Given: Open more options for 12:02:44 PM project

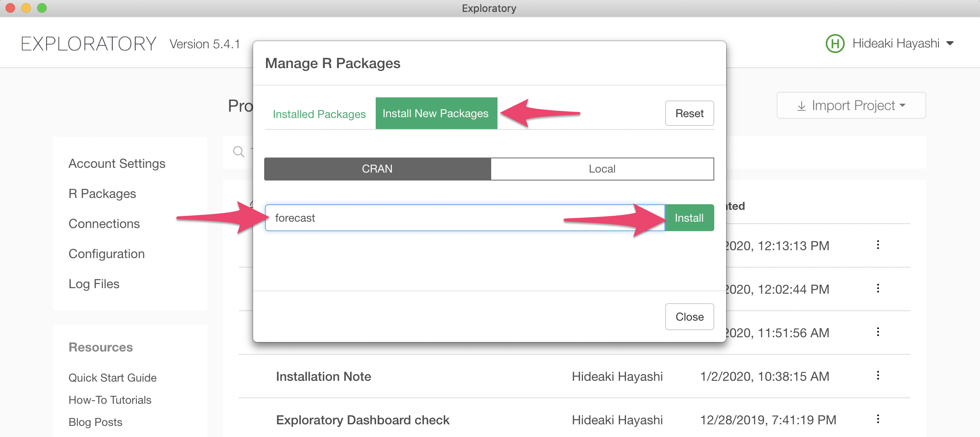Looking at the screenshot, I should (x=878, y=289).
